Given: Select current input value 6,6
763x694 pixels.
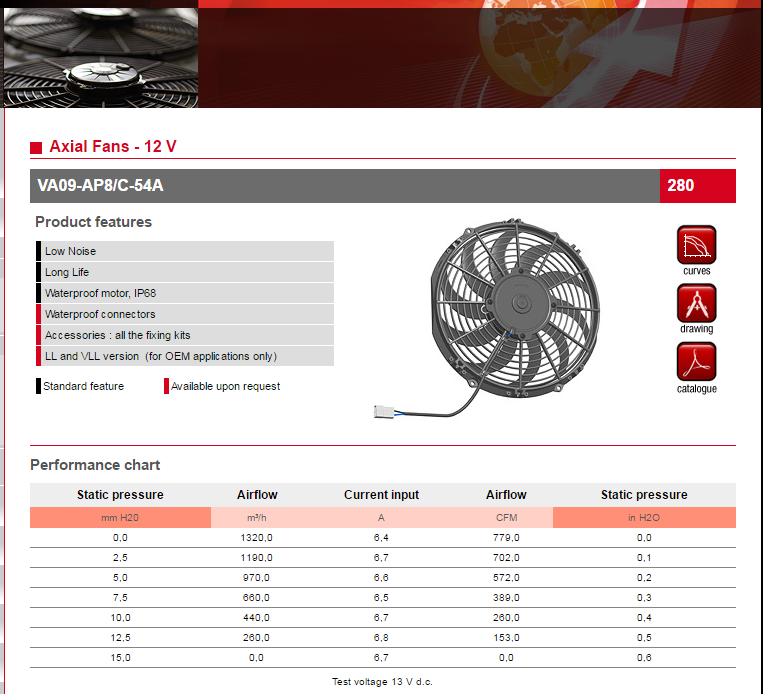Looking at the screenshot, I should [381, 578].
